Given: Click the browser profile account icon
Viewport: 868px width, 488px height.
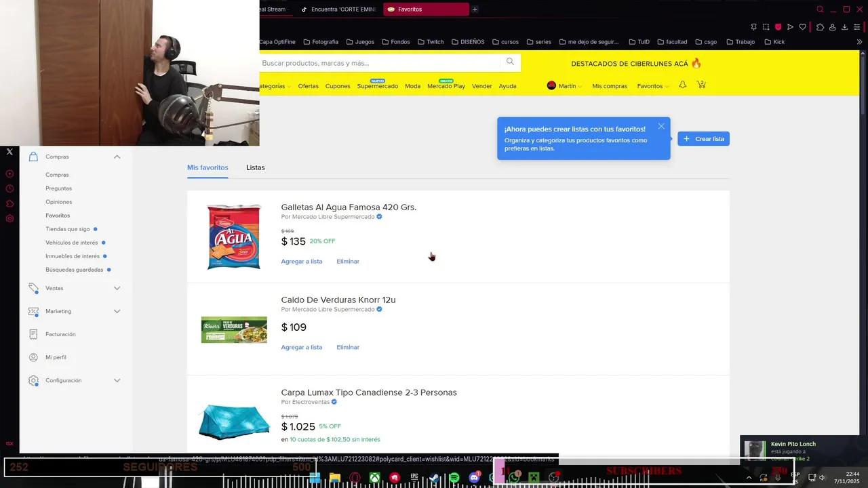Looking at the screenshot, I should (832, 27).
